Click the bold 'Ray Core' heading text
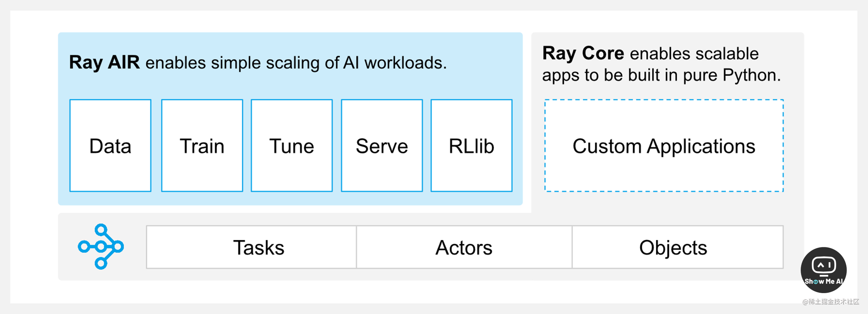868x314 pixels. 583,54
